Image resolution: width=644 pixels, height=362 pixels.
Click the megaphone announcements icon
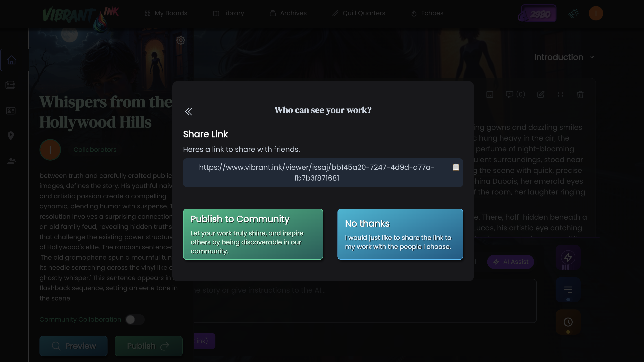(x=573, y=13)
